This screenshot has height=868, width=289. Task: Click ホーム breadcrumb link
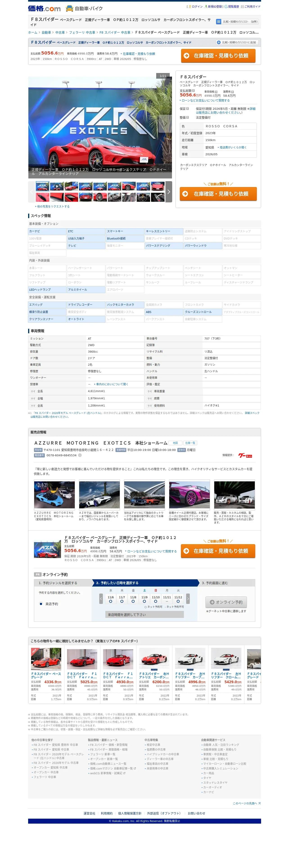(x=33, y=33)
